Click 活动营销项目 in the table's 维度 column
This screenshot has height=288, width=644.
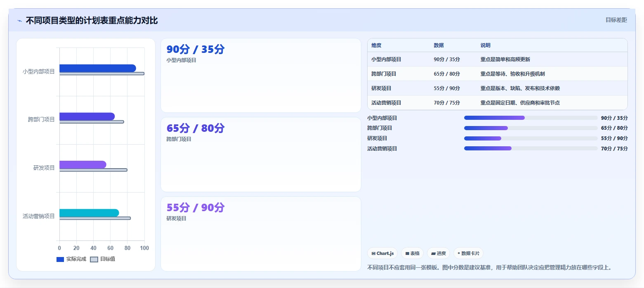pos(386,103)
